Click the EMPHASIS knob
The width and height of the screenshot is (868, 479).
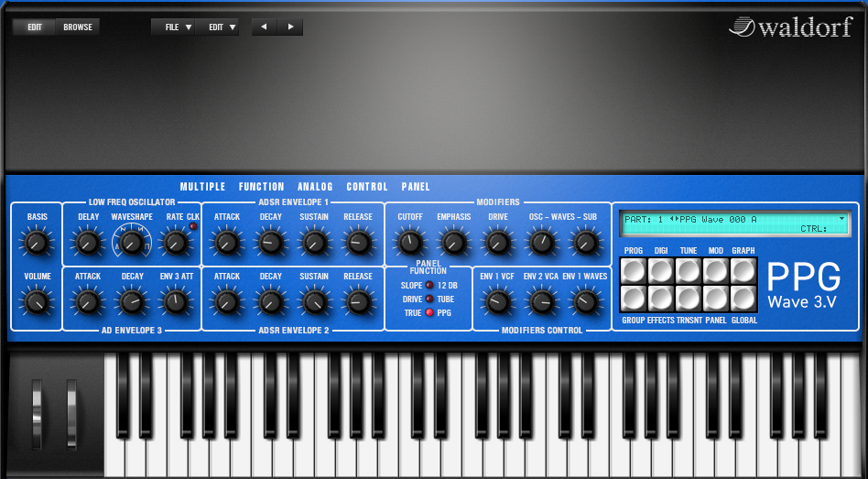point(454,243)
